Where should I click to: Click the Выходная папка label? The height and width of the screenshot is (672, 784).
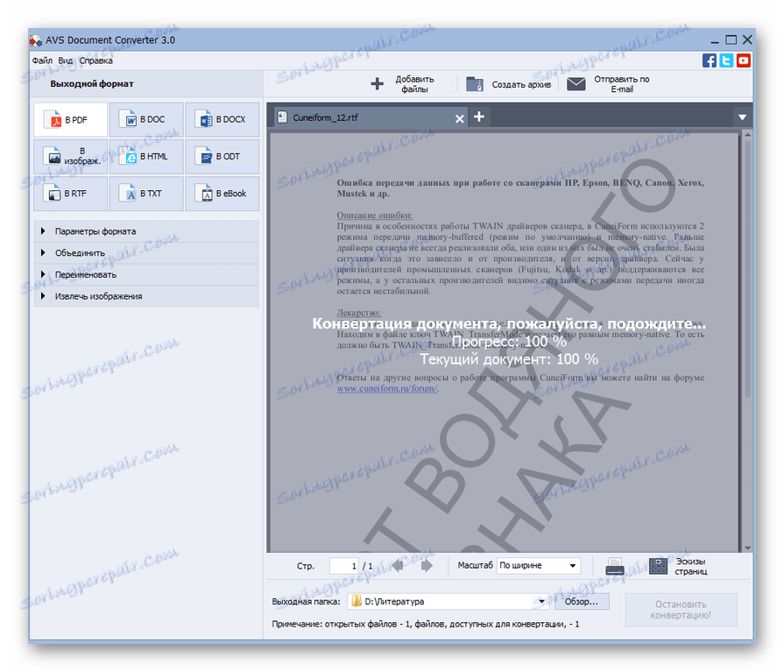coord(306,602)
